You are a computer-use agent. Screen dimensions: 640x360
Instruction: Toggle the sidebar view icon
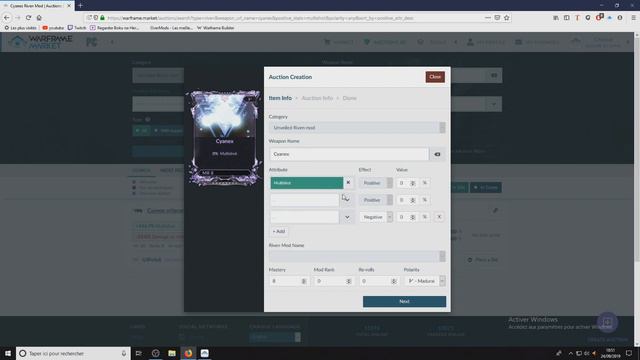pos(567,18)
